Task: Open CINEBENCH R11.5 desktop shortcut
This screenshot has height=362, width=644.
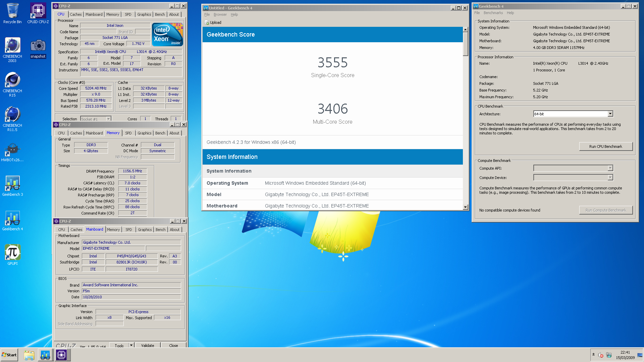Action: 12,119
